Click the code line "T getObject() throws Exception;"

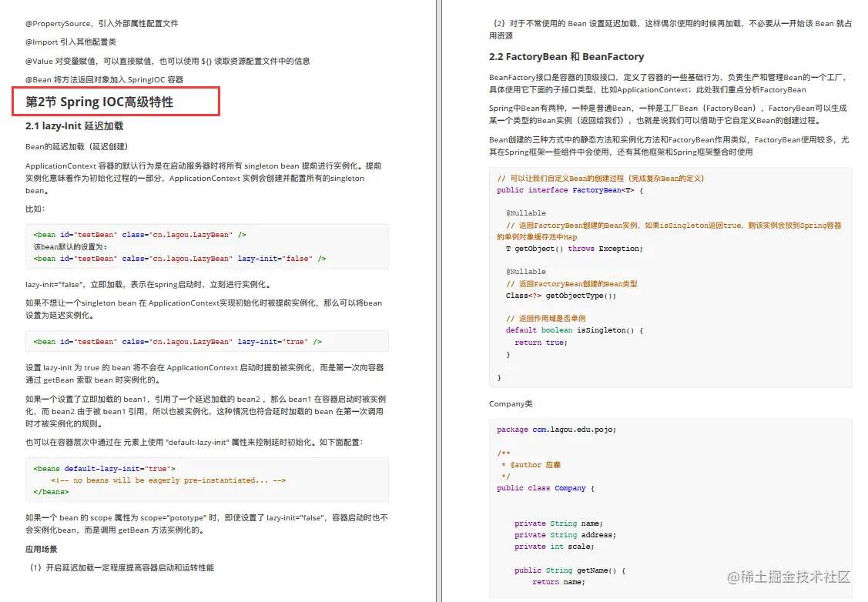click(574, 249)
